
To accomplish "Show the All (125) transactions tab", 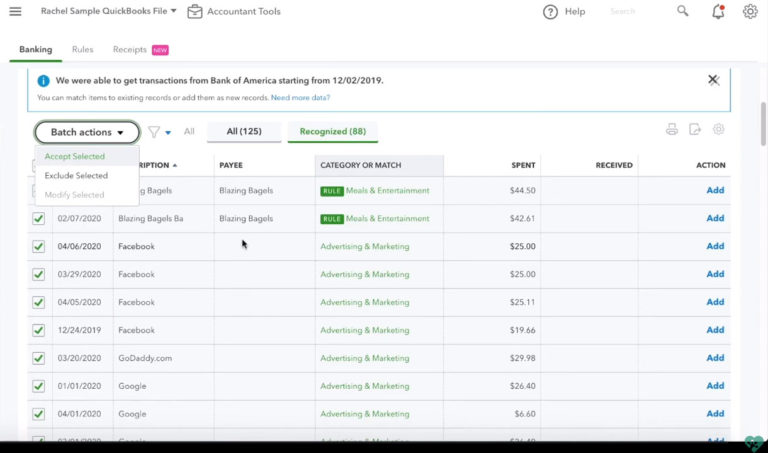I will coord(244,131).
